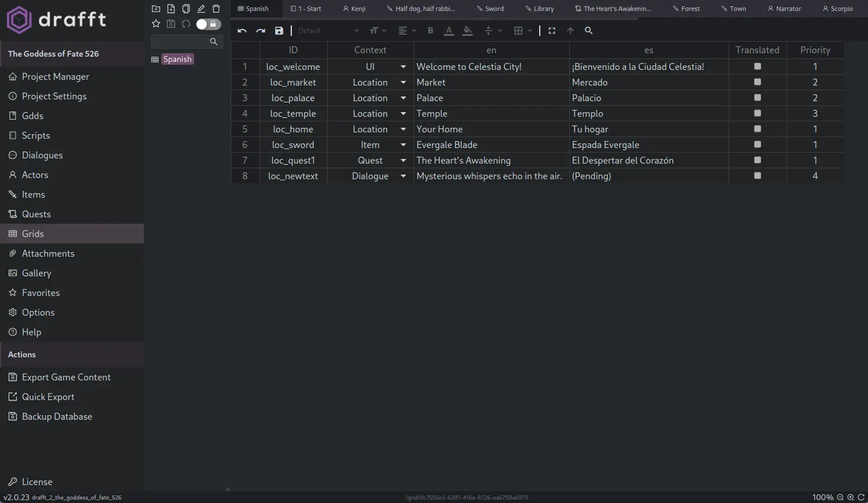The height and width of the screenshot is (503, 868).
Task: Open the Backup Database action
Action: (x=57, y=416)
